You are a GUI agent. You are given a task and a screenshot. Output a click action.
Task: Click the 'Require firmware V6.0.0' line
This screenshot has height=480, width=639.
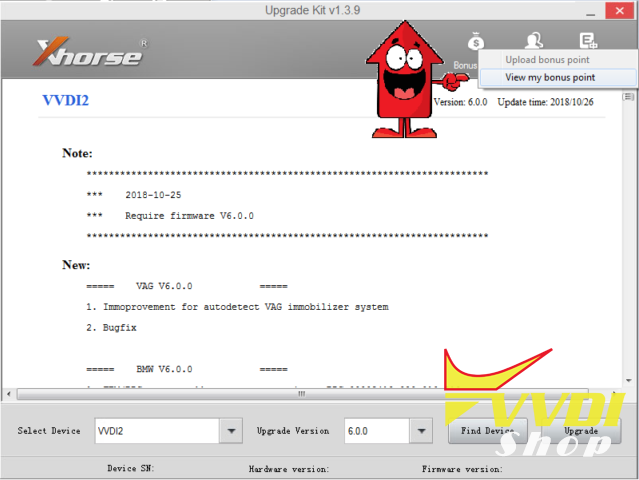click(x=189, y=216)
